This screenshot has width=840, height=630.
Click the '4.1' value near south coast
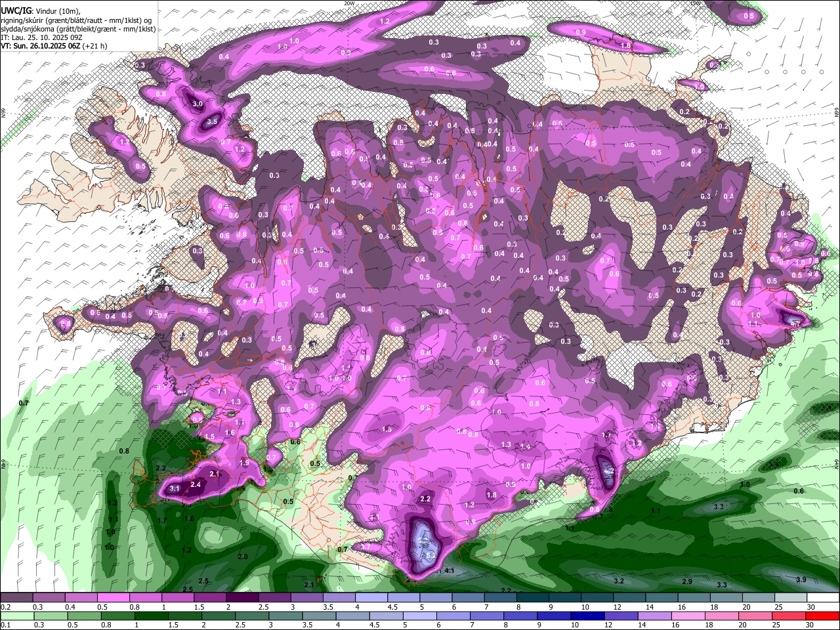click(x=450, y=571)
